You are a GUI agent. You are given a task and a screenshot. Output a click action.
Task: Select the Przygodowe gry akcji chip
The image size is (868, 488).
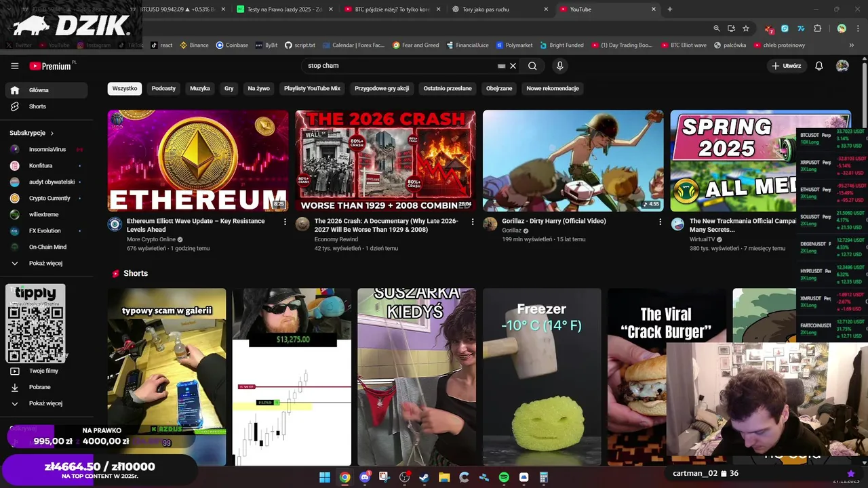click(382, 88)
